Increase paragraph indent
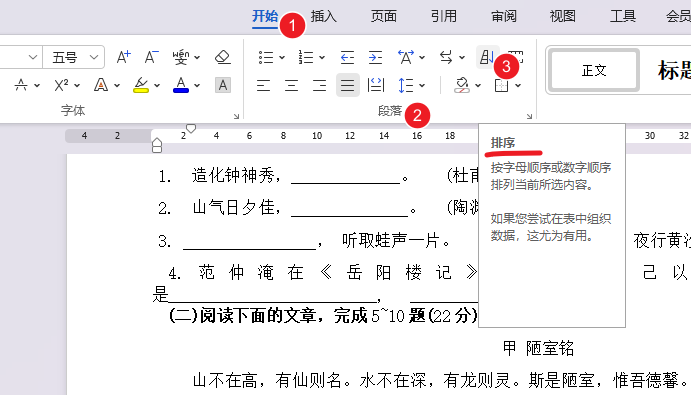Viewport: 691px width, 395px height. point(375,57)
